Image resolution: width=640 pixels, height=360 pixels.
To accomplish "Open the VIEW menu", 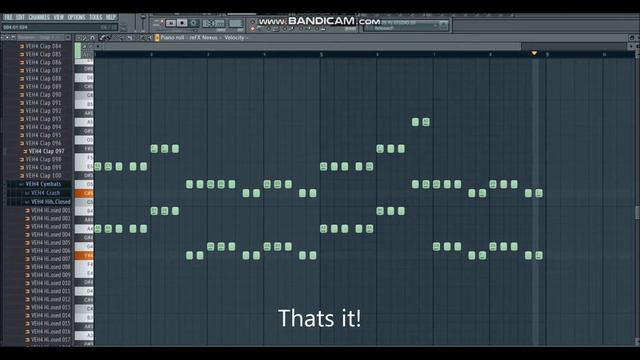I will (59, 17).
